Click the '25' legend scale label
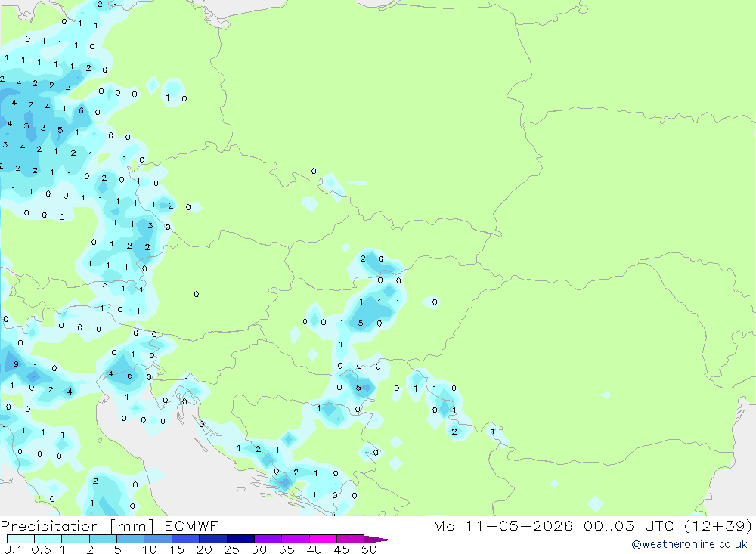Image resolution: width=756 pixels, height=554 pixels. coord(232,549)
